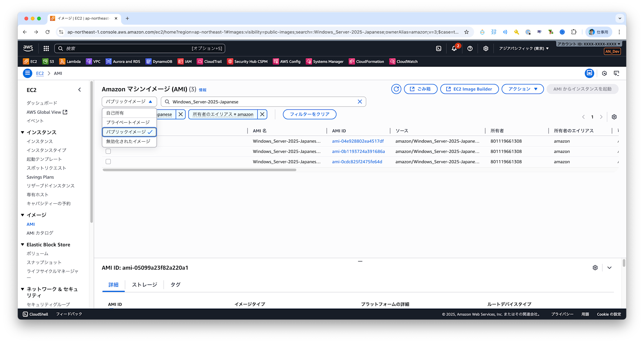Bookmark this page with the star icon

tap(466, 32)
